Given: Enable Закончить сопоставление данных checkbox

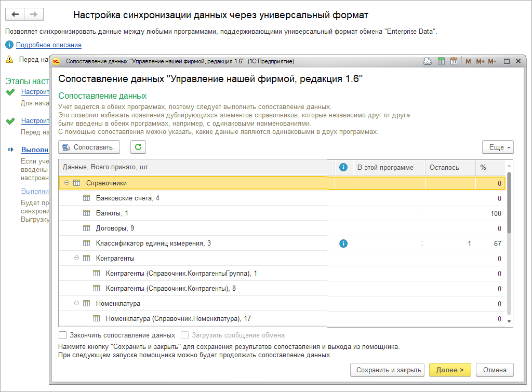Looking at the screenshot, I should tap(63, 335).
